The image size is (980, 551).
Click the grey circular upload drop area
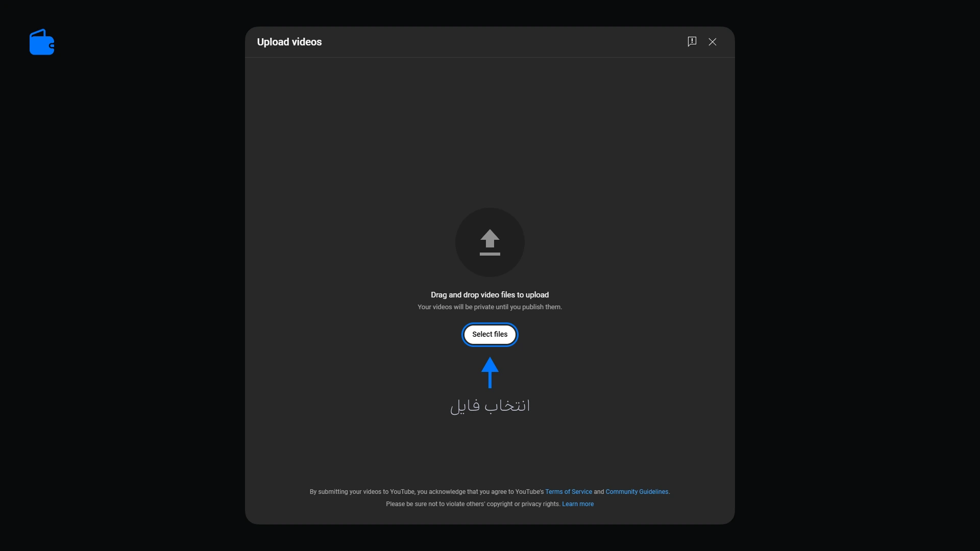point(490,242)
